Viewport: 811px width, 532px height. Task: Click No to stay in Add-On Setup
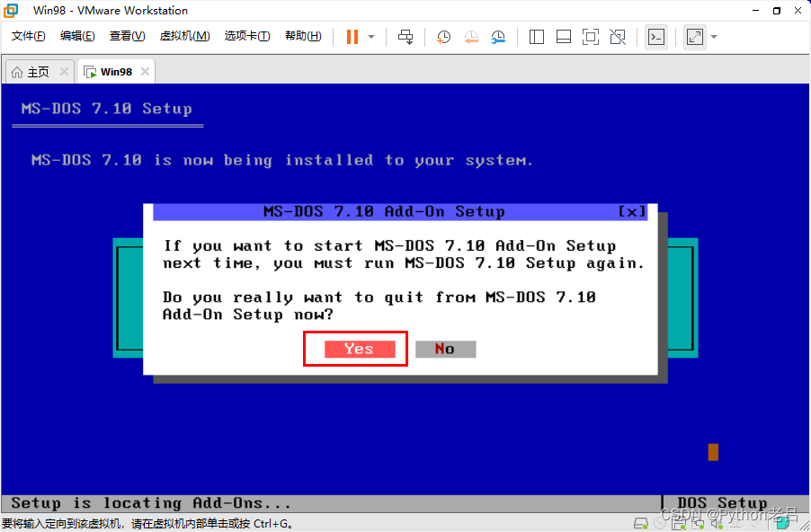(445, 349)
